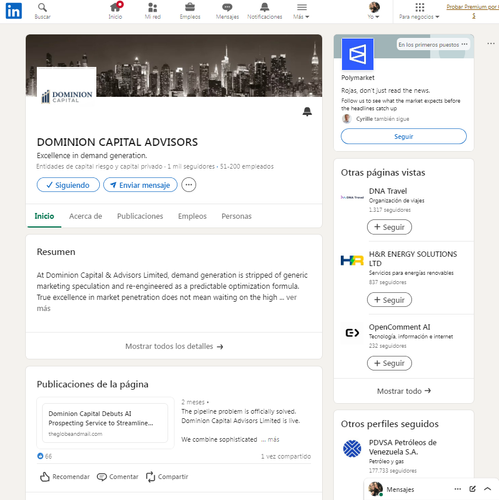Open the PDVSA Petróleos de Venezuela logo

click(352, 448)
